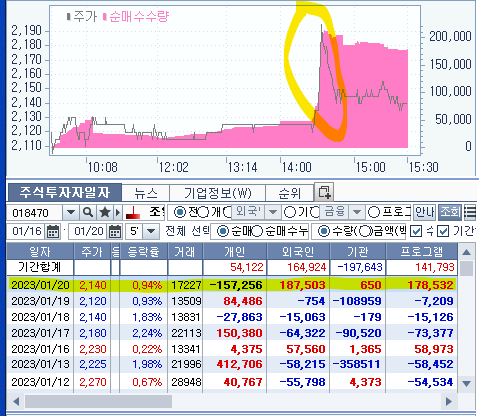Click the -197,643 institution total
This screenshot has height=416, width=479.
[360, 267]
